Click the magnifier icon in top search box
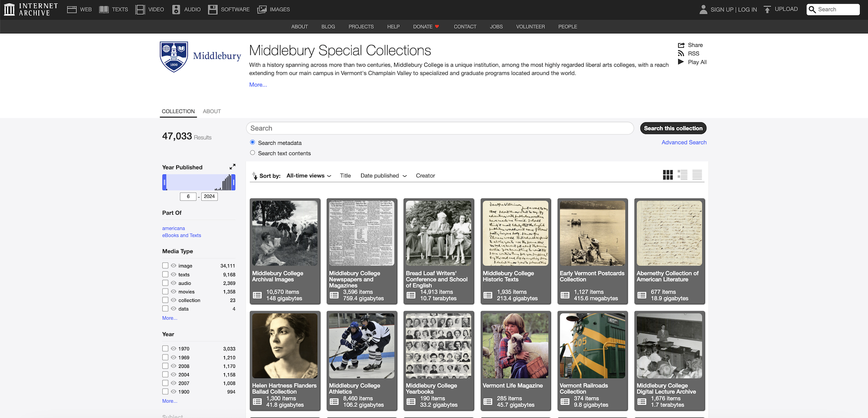868x418 pixels. (x=812, y=9)
